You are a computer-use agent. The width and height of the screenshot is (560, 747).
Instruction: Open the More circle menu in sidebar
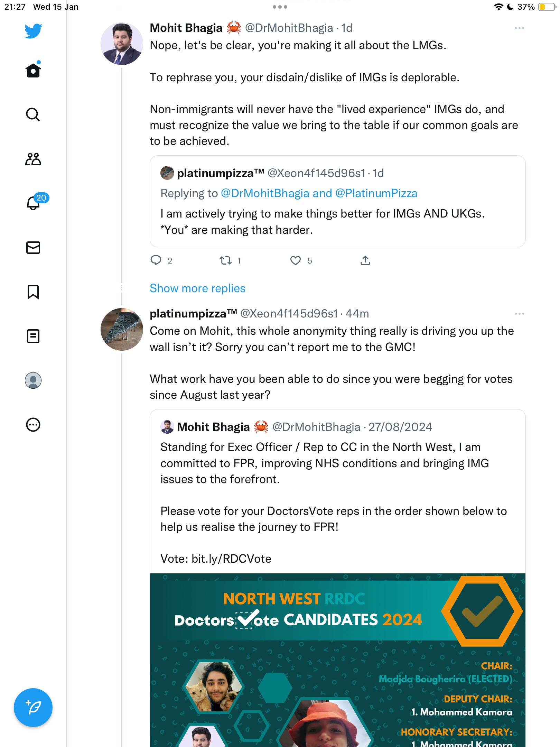click(33, 425)
